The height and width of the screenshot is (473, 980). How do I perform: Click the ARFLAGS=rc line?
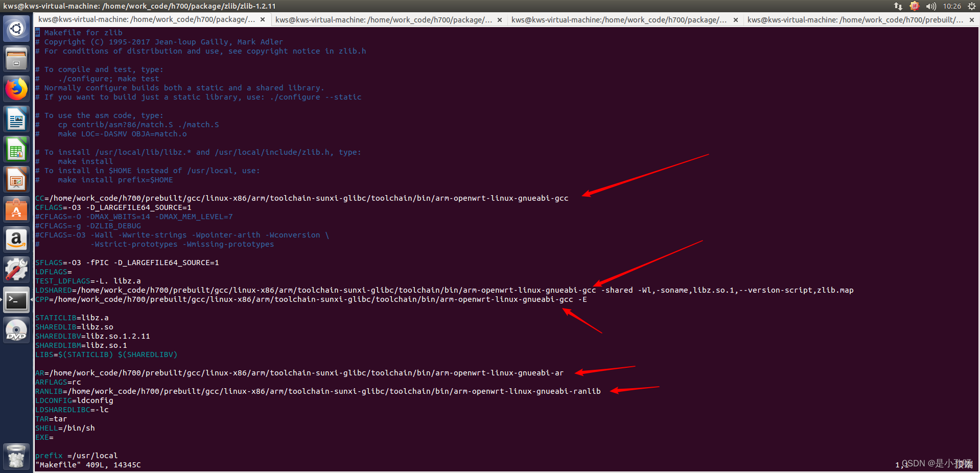(58, 382)
